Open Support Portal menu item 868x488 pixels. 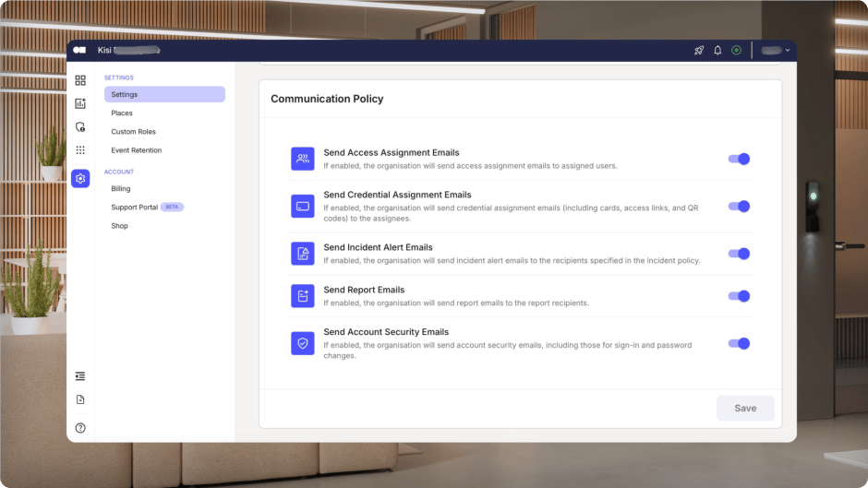point(135,208)
